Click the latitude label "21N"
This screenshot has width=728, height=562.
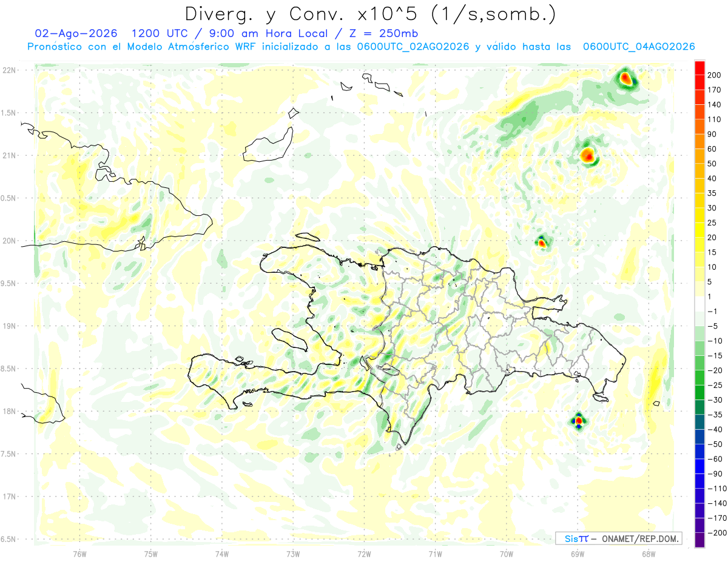[x=9, y=155]
